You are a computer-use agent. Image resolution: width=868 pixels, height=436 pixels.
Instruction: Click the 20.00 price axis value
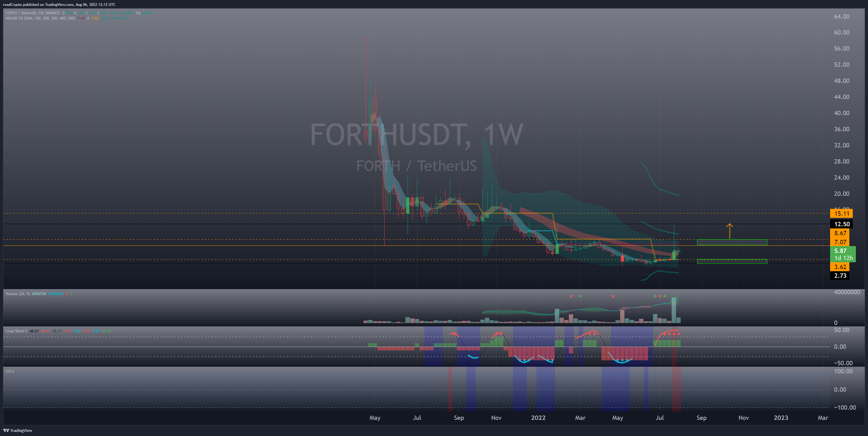(x=841, y=194)
